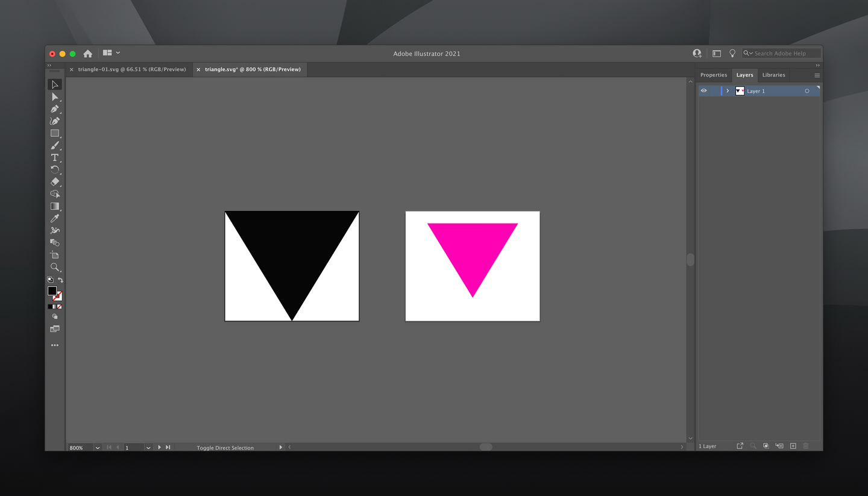Select the Curvature tool
Screen dimensions: 868x496
pos(55,121)
